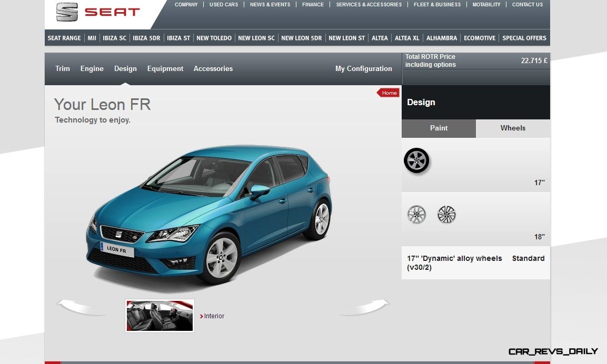Switch to the Wheels tab

tap(513, 128)
